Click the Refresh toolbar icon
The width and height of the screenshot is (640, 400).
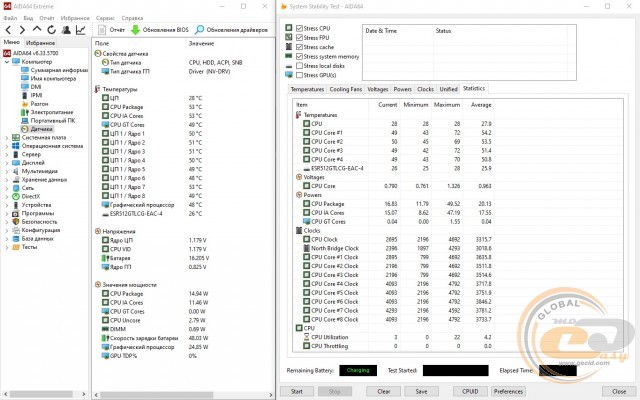click(x=51, y=30)
